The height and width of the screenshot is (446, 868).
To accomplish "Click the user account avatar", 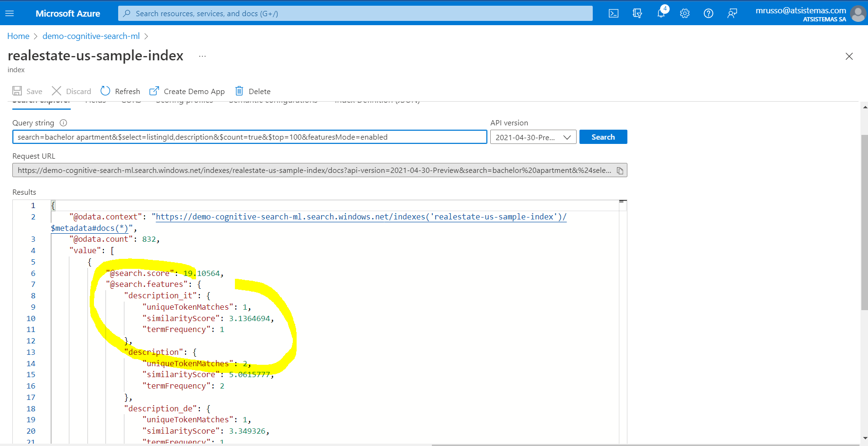I will [858, 13].
